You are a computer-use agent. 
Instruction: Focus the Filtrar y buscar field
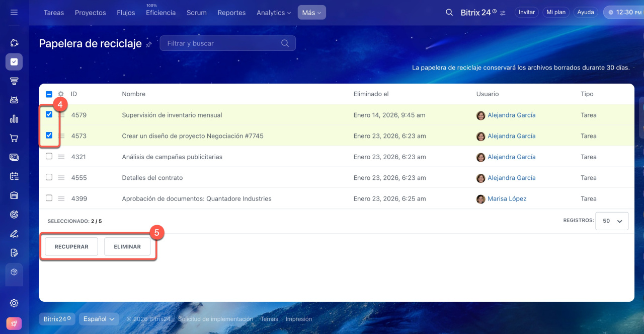221,43
